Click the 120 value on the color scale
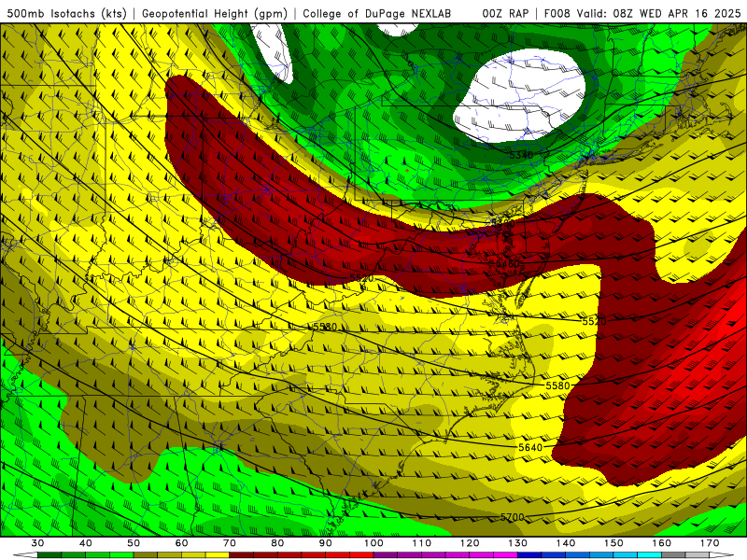Image resolution: width=747 pixels, height=560 pixels. point(470,543)
